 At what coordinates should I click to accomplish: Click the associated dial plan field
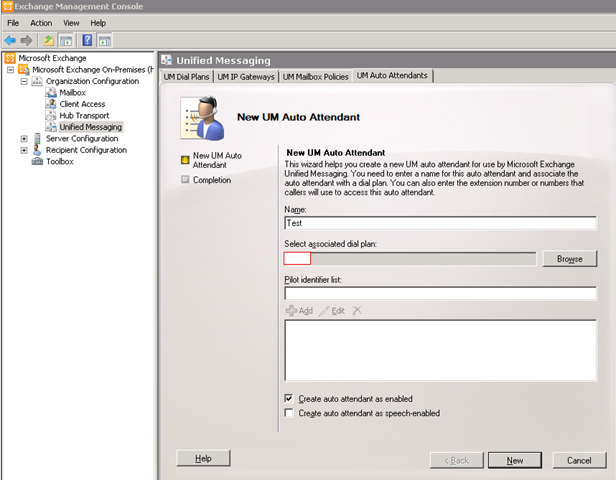410,258
